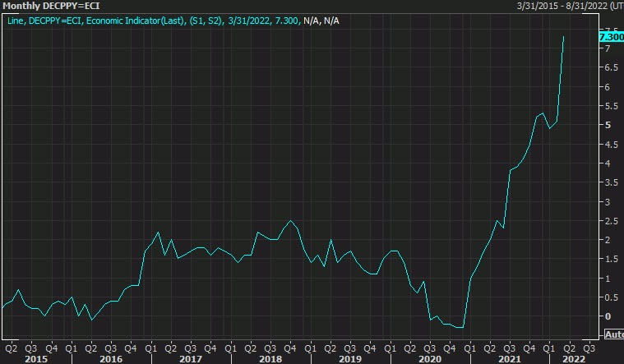Viewport: 624px width, 364px height.
Task: Click the Auto scale button
Action: click(x=613, y=335)
